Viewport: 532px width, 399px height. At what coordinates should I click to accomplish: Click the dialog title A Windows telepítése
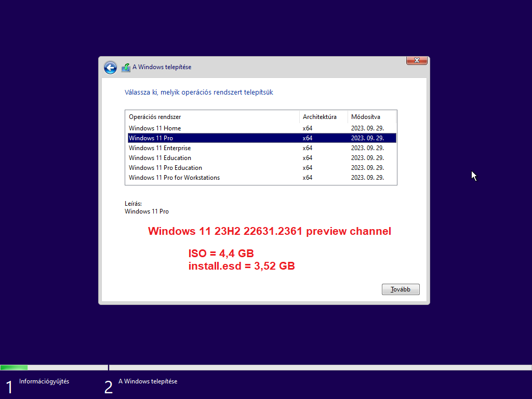pyautogui.click(x=162, y=67)
